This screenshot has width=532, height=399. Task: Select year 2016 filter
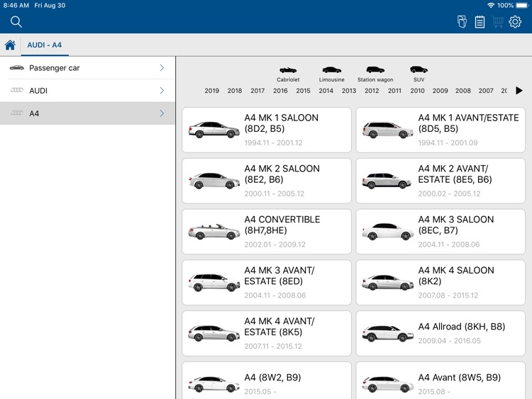280,91
